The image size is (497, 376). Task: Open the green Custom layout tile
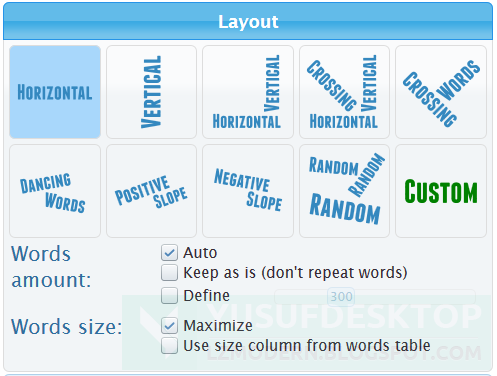coord(441,191)
